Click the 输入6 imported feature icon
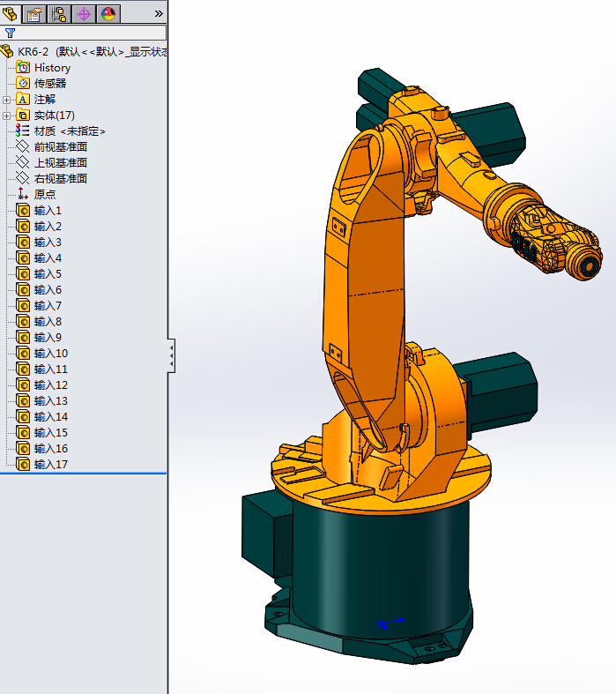 click(x=23, y=289)
